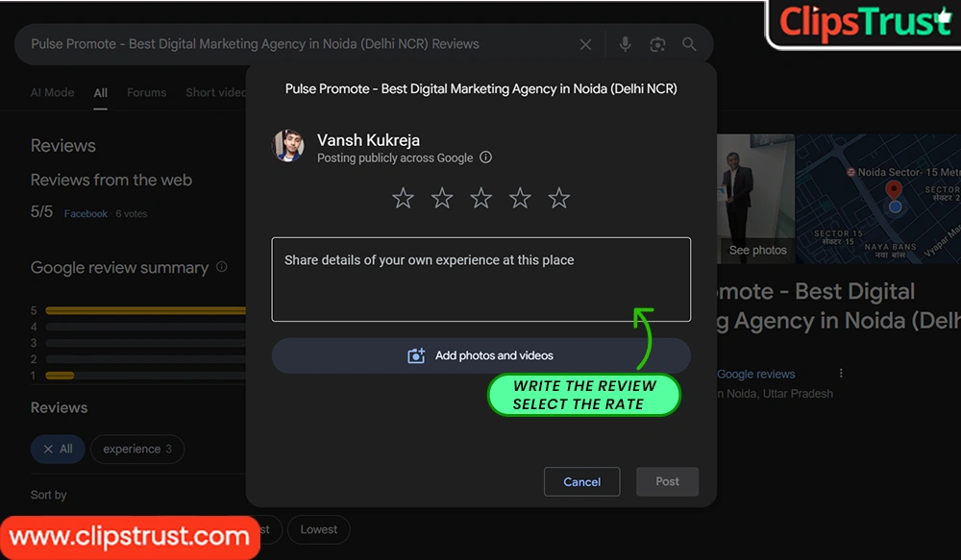Select the first star rating
961x560 pixels.
click(403, 199)
